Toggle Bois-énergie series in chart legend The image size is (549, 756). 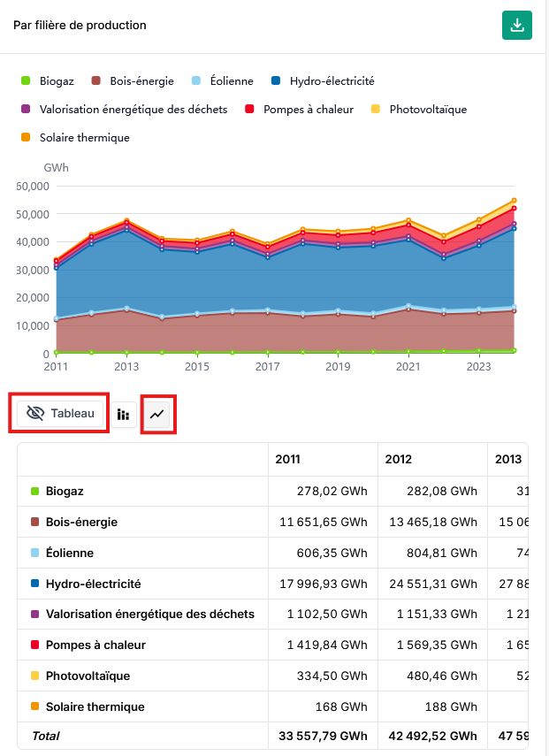133,81
